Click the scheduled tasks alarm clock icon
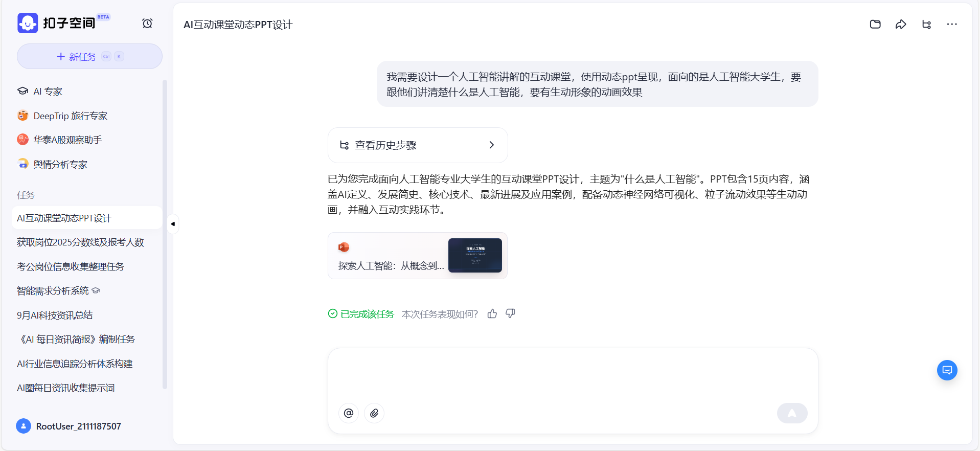The image size is (980, 451). tap(147, 24)
